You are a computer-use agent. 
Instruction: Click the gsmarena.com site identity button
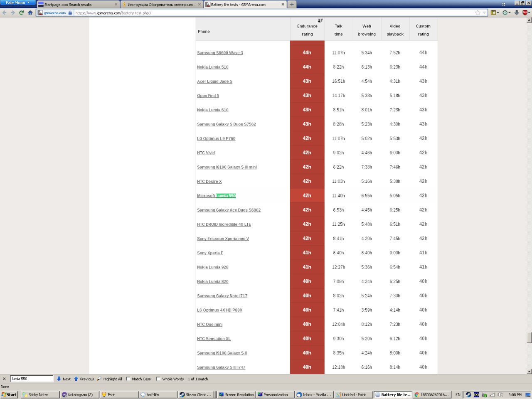coord(55,13)
